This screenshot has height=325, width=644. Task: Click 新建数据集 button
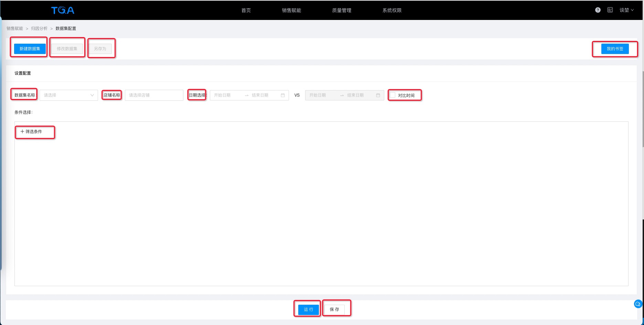30,49
